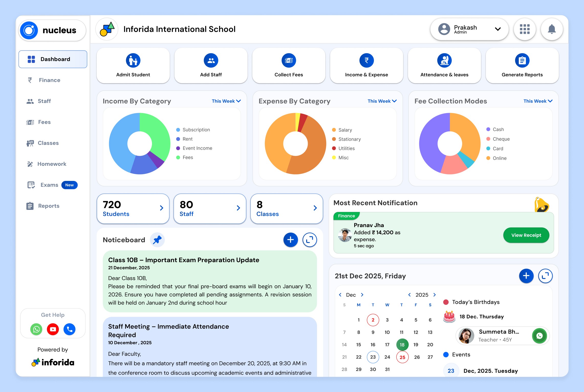Open the Finance sidebar menu
This screenshot has height=392, width=584.
(49, 80)
